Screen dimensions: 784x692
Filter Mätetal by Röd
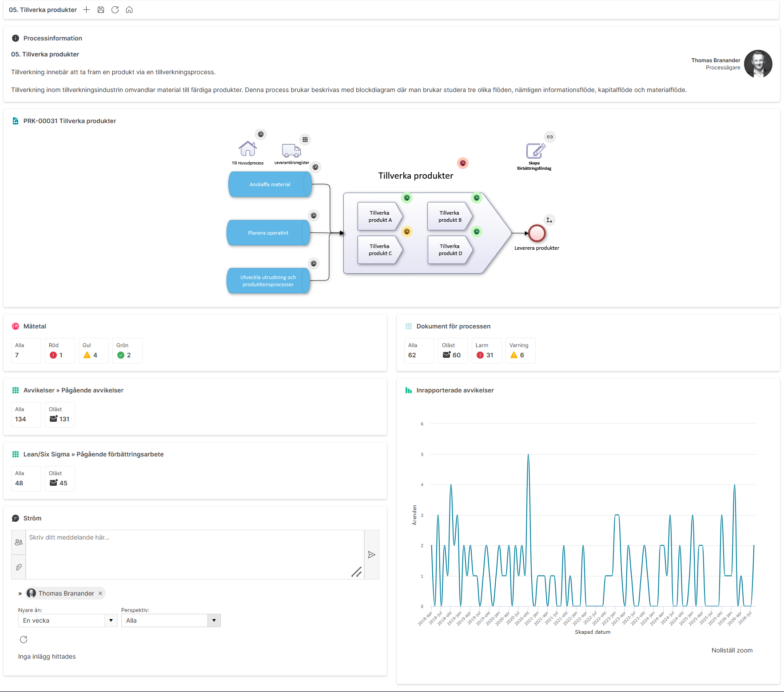(60, 351)
